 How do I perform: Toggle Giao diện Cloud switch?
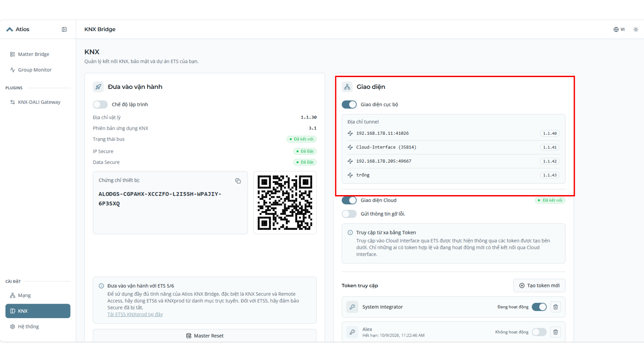point(349,200)
